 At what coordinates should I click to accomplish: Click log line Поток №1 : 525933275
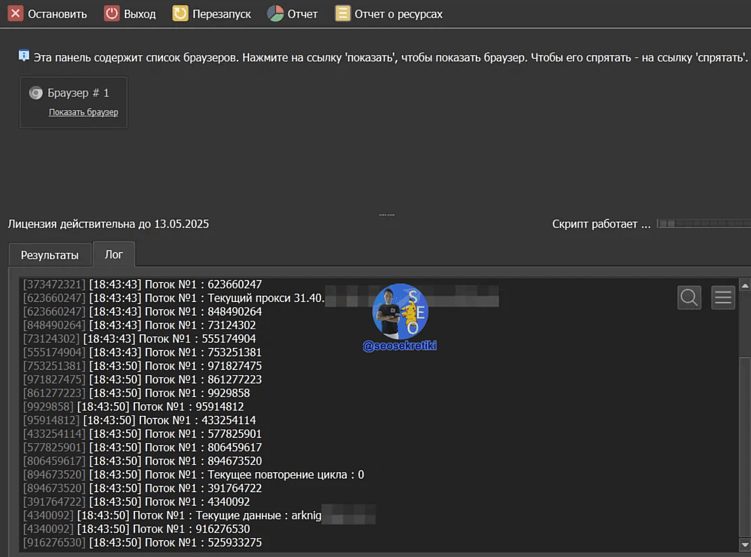pyautogui.click(x=142, y=543)
